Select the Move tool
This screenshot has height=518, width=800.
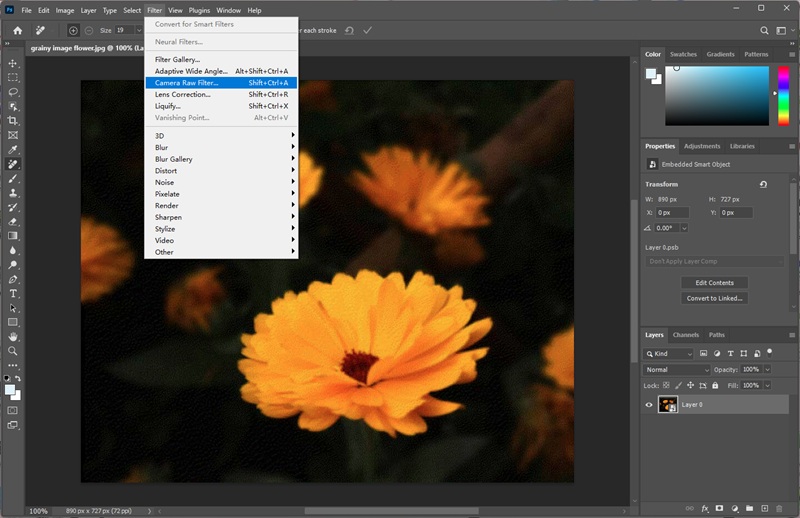(x=13, y=63)
